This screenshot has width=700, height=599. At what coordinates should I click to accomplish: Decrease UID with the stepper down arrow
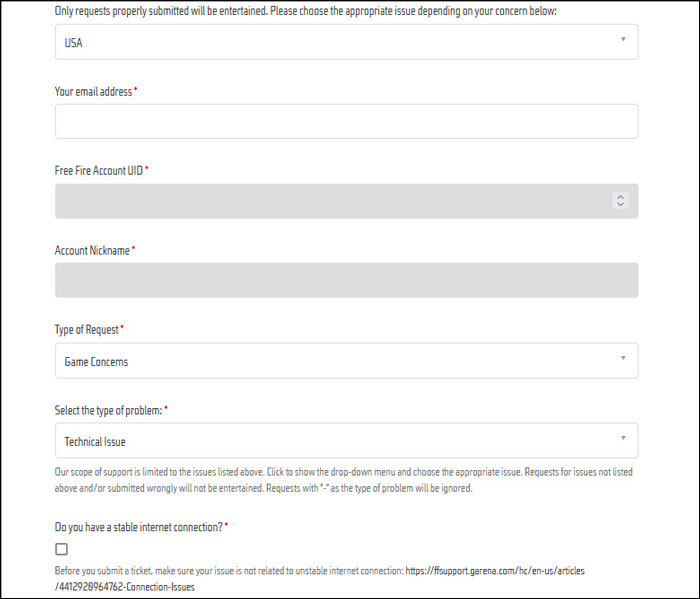(621, 204)
